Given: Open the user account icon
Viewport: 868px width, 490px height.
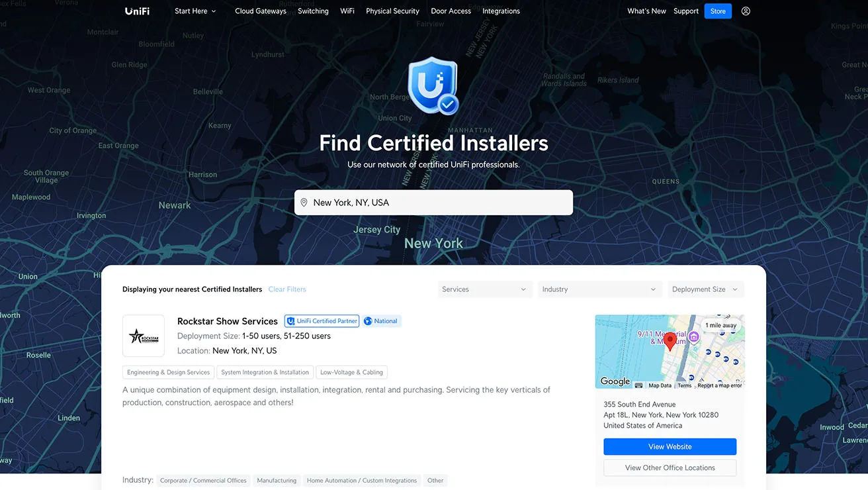Looking at the screenshot, I should [746, 11].
